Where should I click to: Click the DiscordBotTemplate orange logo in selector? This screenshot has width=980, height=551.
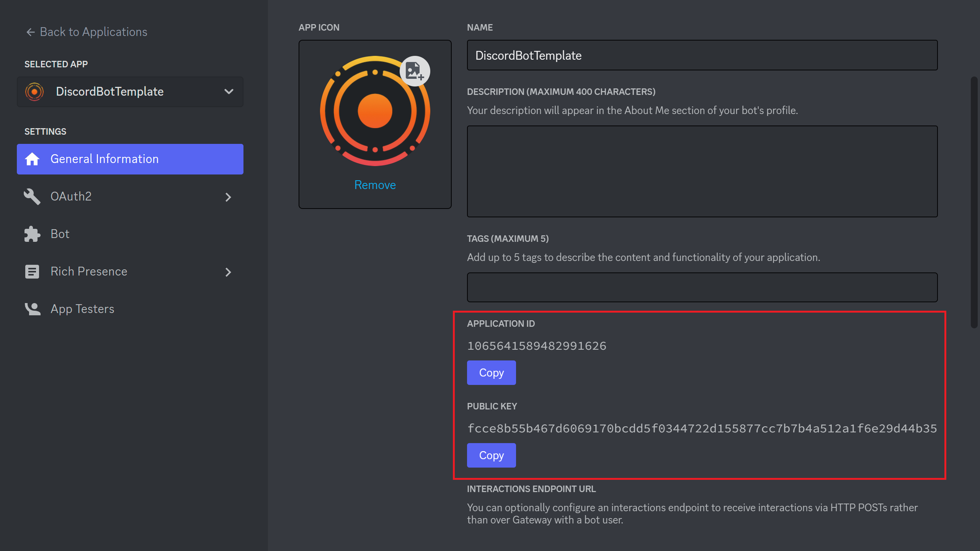tap(34, 92)
